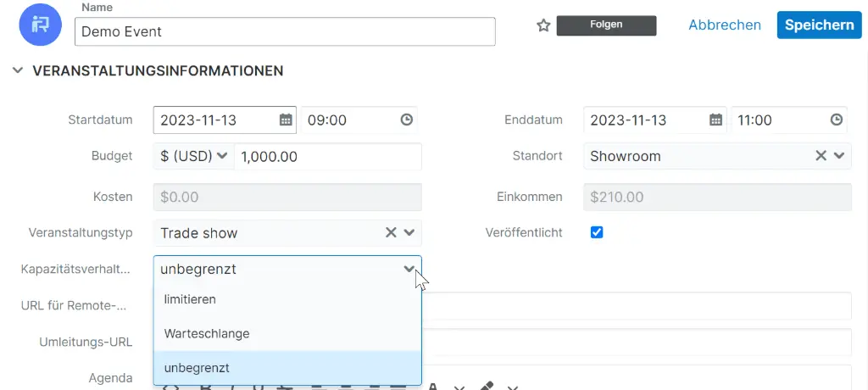
Task: Click the Budget label
Action: pos(112,156)
